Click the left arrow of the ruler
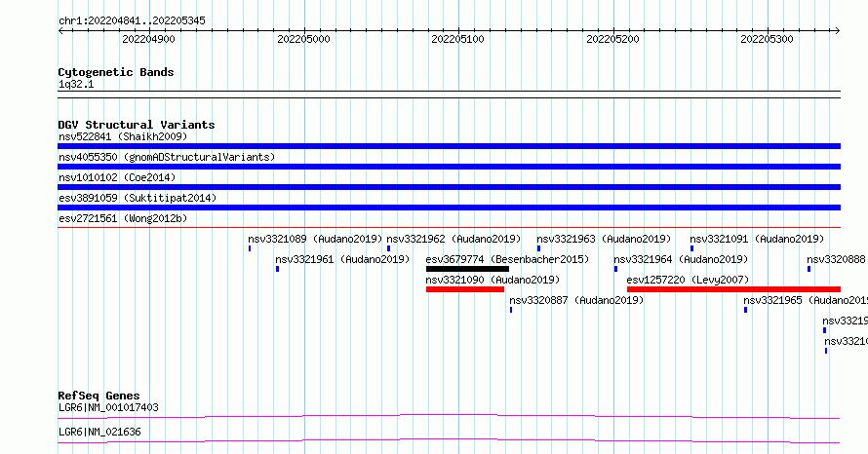Image resolution: width=868 pixels, height=454 pixels. tap(60, 31)
